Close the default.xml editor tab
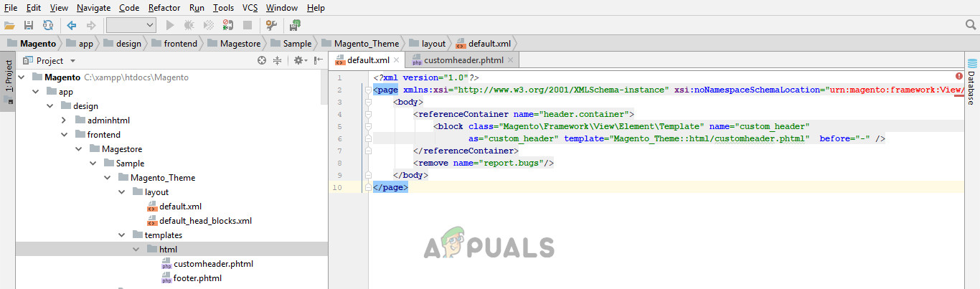 click(x=397, y=61)
